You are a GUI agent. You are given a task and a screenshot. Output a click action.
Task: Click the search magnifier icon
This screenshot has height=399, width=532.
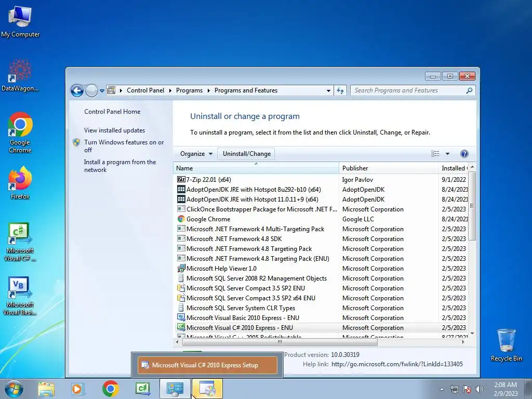469,90
